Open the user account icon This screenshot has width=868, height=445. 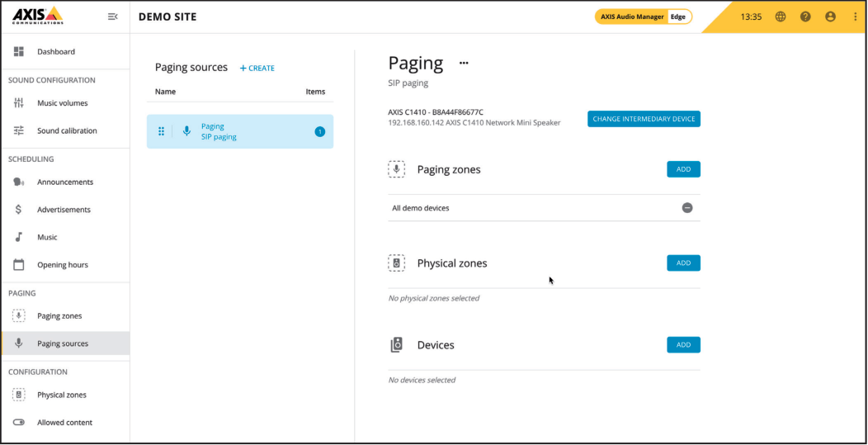[830, 17]
